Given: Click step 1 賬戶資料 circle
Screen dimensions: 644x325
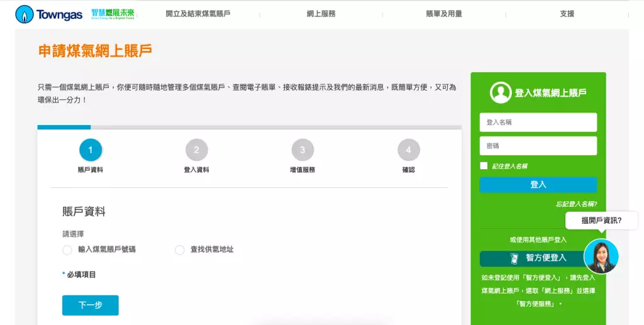Looking at the screenshot, I should 91,150.
